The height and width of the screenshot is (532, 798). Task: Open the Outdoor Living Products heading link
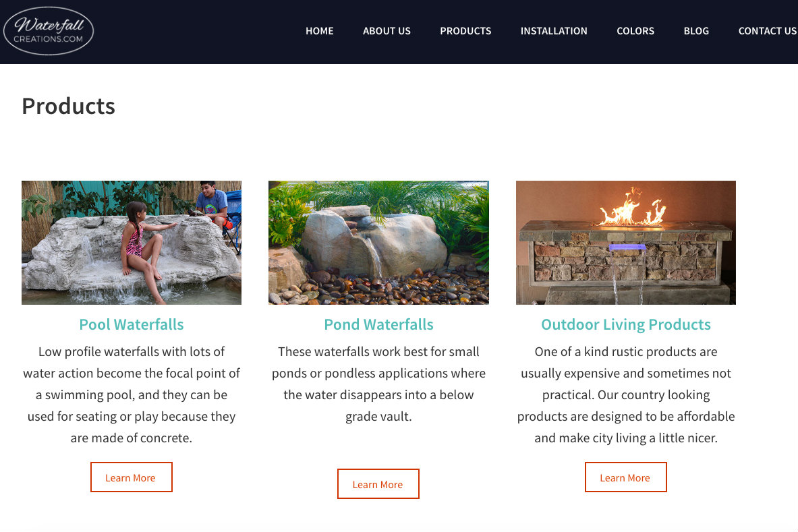(626, 324)
